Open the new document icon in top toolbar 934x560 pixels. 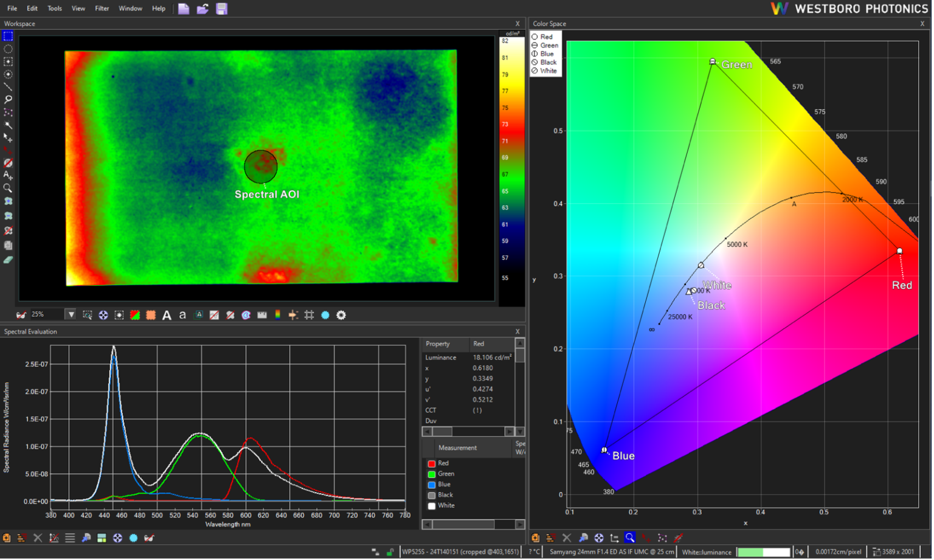(x=184, y=9)
